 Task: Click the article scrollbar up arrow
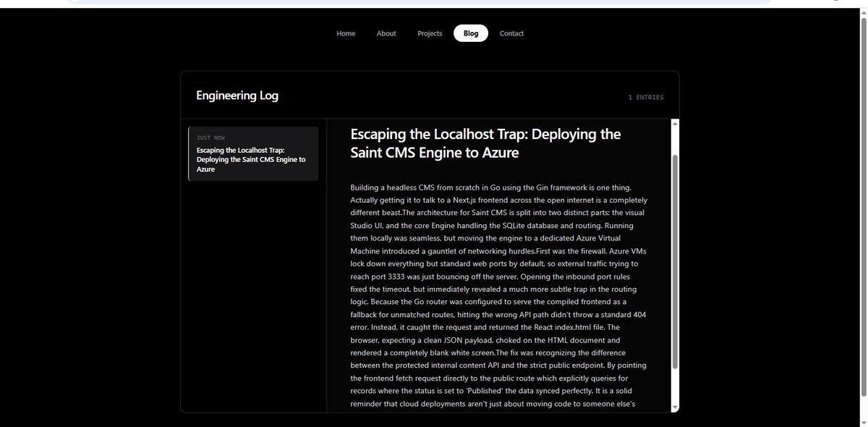[675, 124]
